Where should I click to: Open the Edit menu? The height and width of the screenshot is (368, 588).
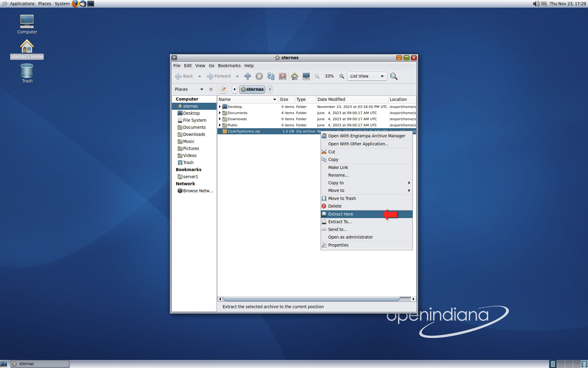(x=188, y=66)
